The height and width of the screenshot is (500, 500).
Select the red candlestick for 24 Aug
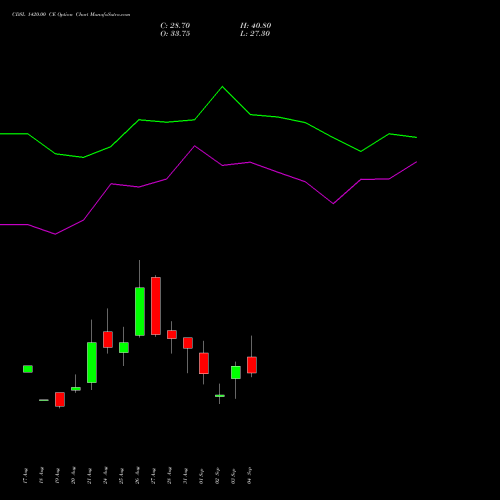coord(108,339)
